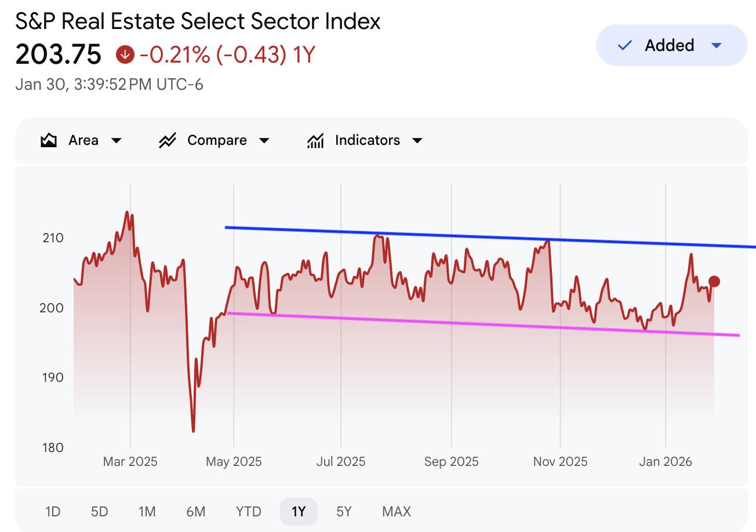Show the MAX time range
Viewport: 756px width, 532px height.
click(x=397, y=512)
